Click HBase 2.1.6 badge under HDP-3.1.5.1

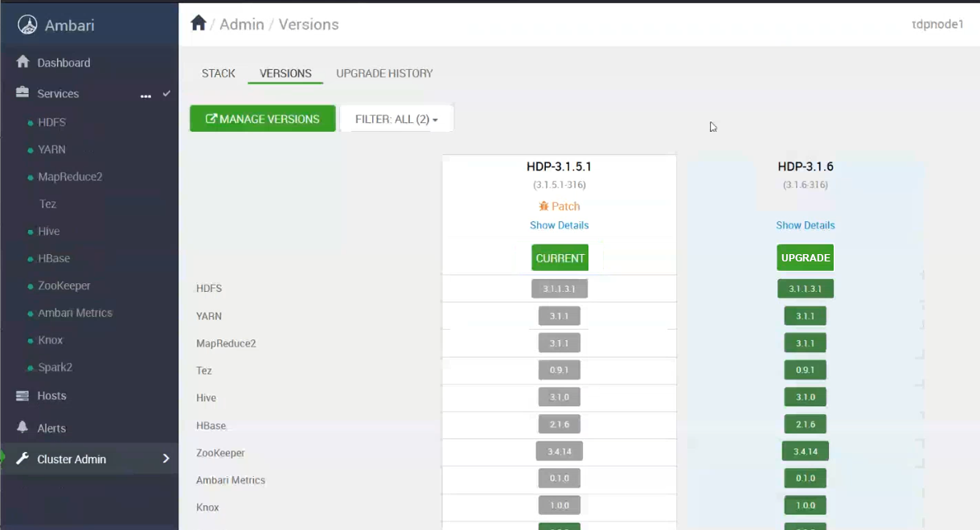pos(560,425)
